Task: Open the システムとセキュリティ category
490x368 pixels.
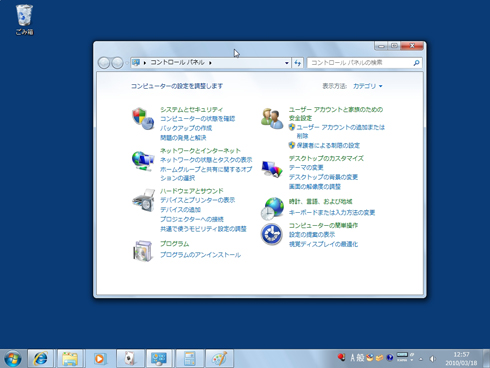Action: (x=191, y=109)
